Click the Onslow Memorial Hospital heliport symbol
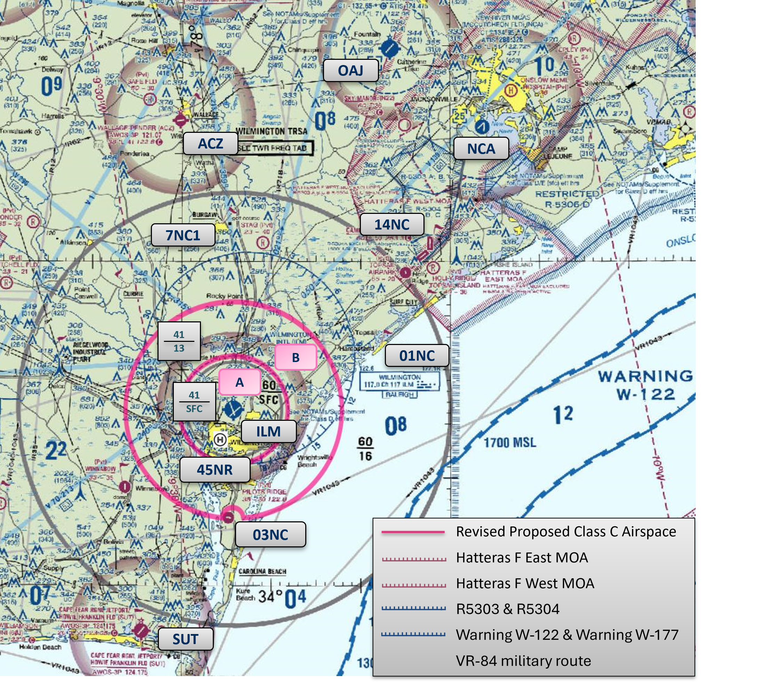This screenshot has width=784, height=682. click(511, 90)
